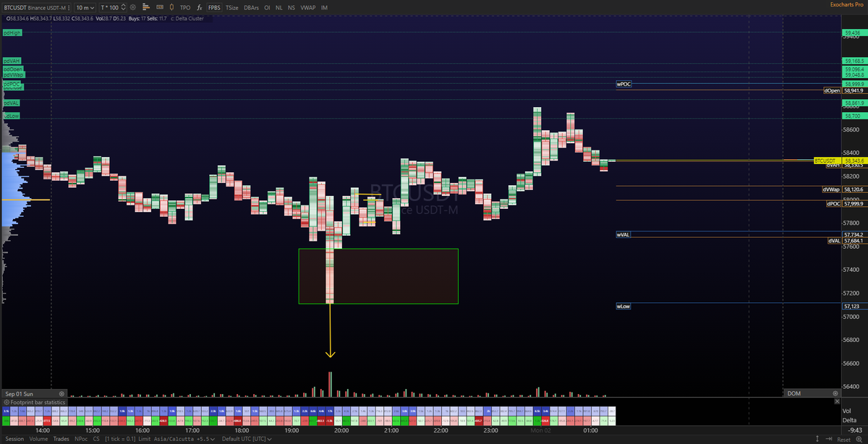Click the cluster bar style icon
This screenshot has width=868, height=444.
159,7
